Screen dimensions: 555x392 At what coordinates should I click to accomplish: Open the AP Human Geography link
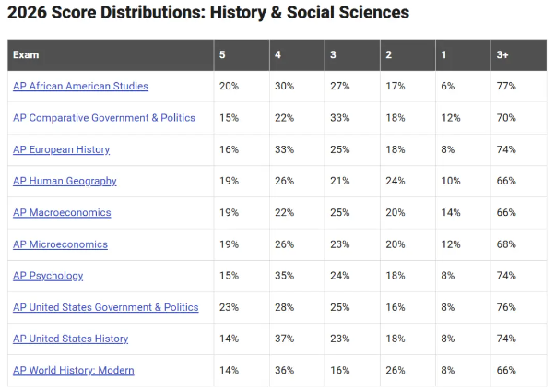(x=65, y=181)
